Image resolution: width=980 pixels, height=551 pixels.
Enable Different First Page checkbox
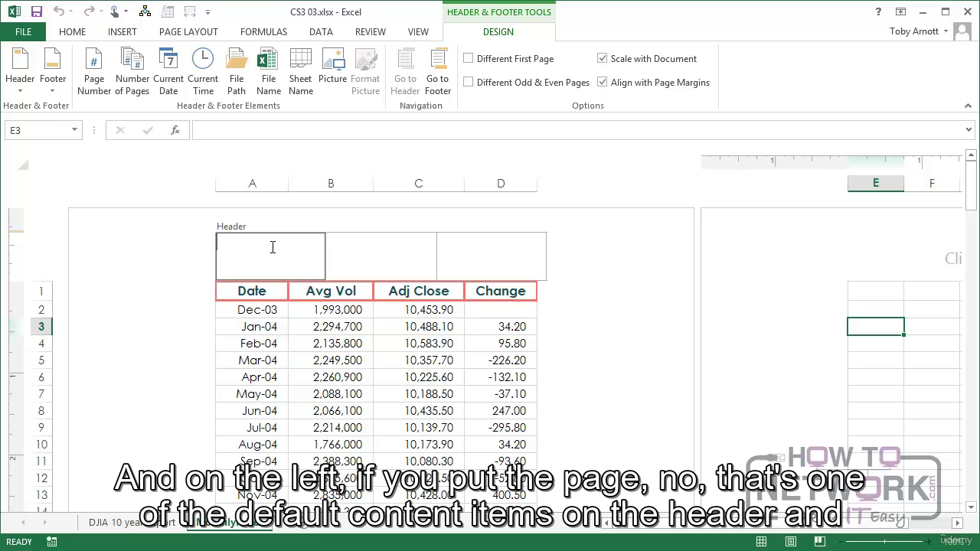(469, 59)
